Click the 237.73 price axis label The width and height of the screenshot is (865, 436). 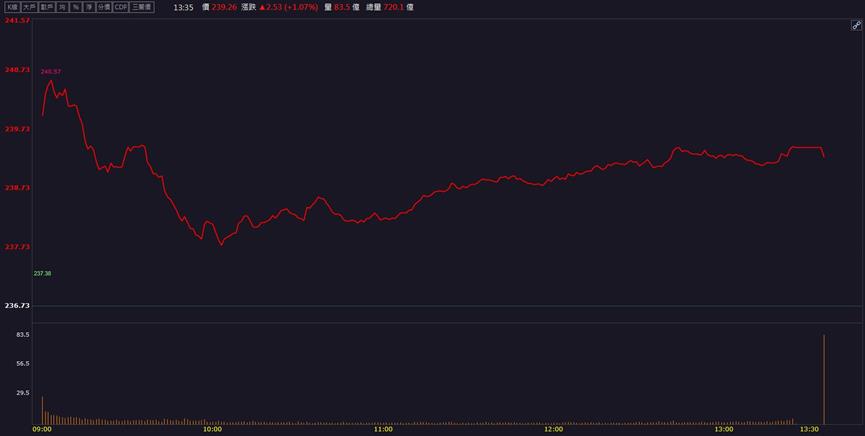coord(18,247)
